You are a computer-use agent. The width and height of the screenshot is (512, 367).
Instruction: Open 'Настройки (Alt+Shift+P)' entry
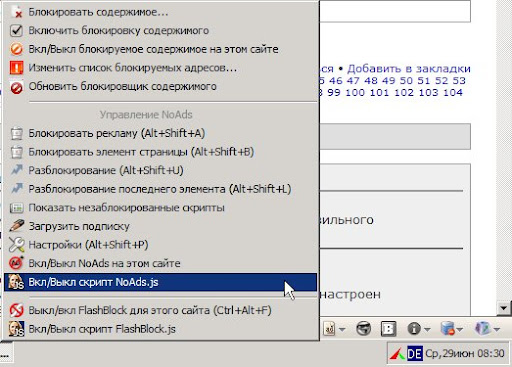[160, 245]
